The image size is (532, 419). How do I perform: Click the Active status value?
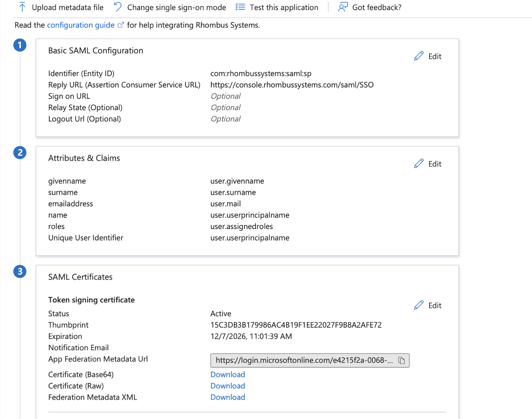point(221,314)
